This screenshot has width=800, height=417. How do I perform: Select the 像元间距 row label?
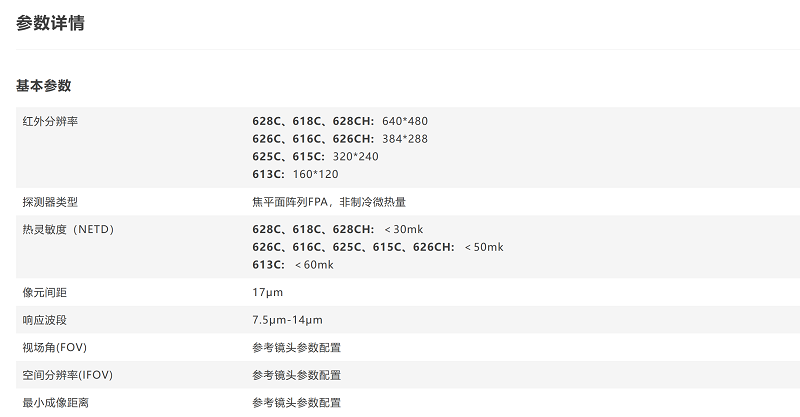pyautogui.click(x=44, y=292)
